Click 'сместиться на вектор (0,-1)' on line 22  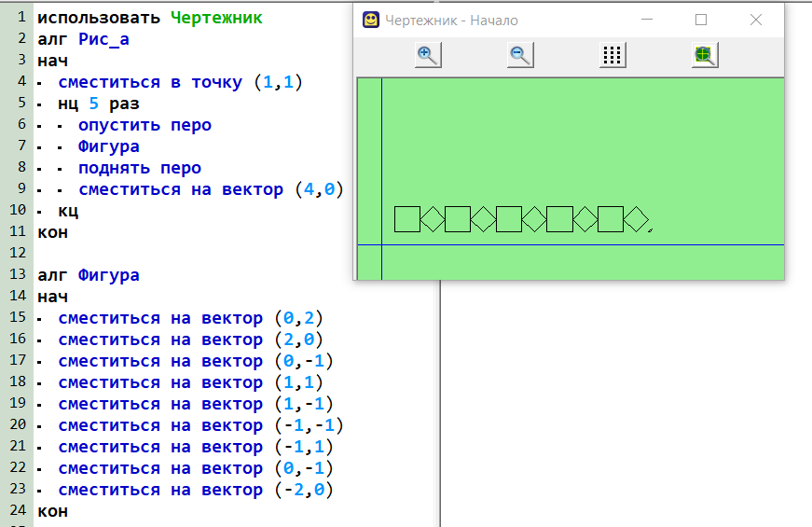196,468
